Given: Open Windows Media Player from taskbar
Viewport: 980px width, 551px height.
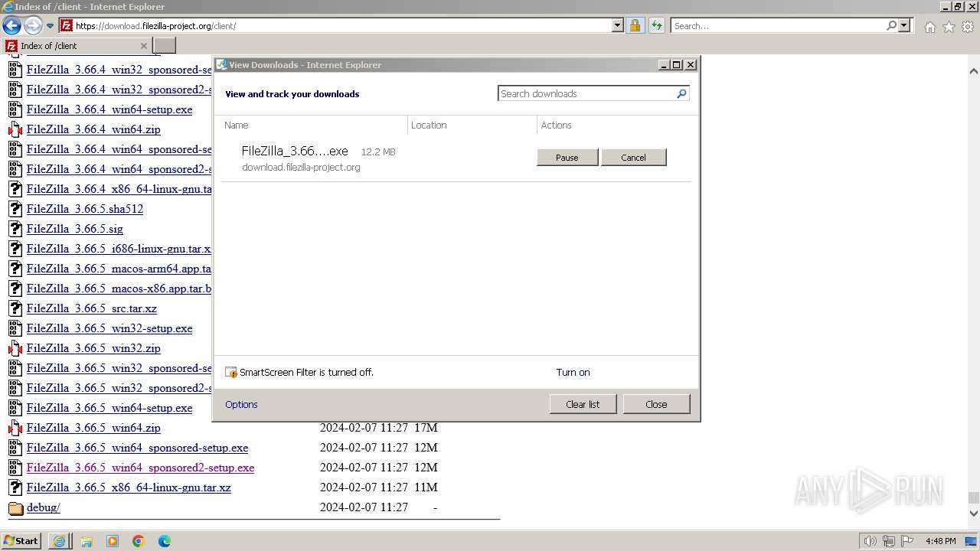Looking at the screenshot, I should click(113, 541).
